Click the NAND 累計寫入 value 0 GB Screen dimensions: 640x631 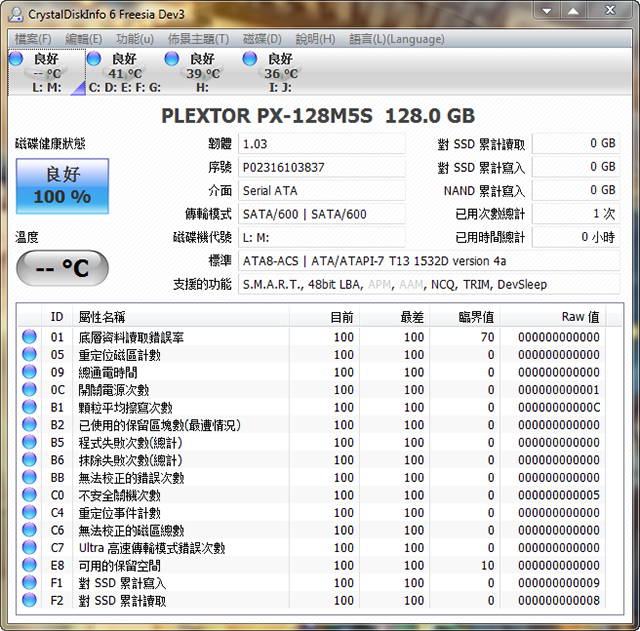pos(576,191)
